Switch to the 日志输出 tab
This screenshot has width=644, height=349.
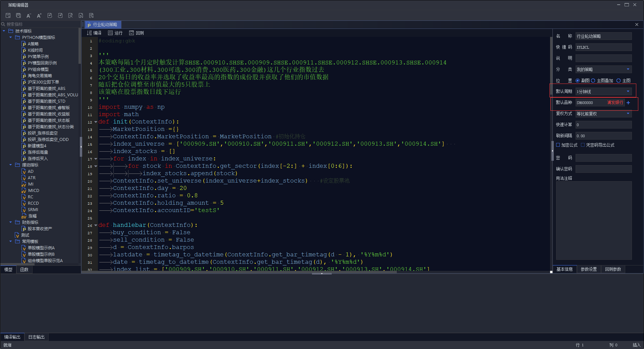(x=36, y=337)
